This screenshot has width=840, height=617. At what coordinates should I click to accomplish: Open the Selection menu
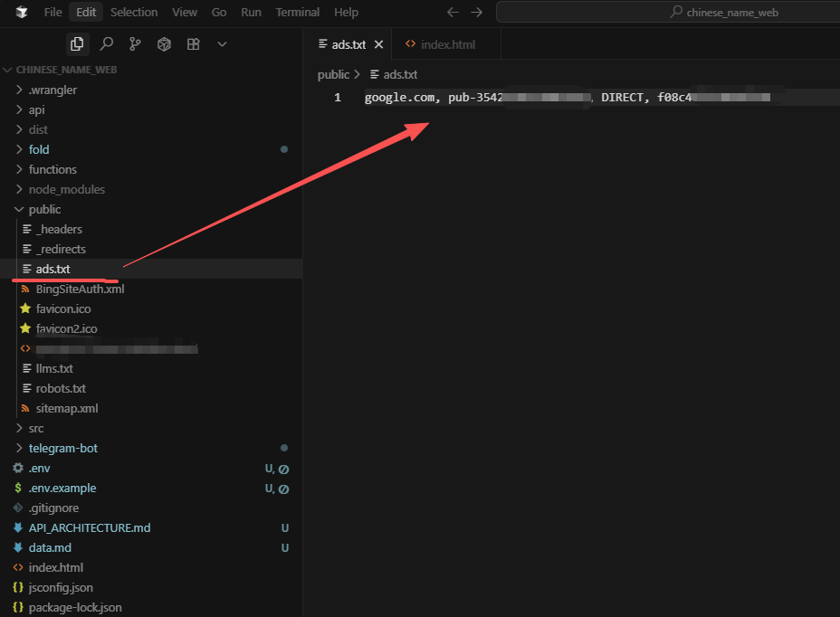click(133, 12)
